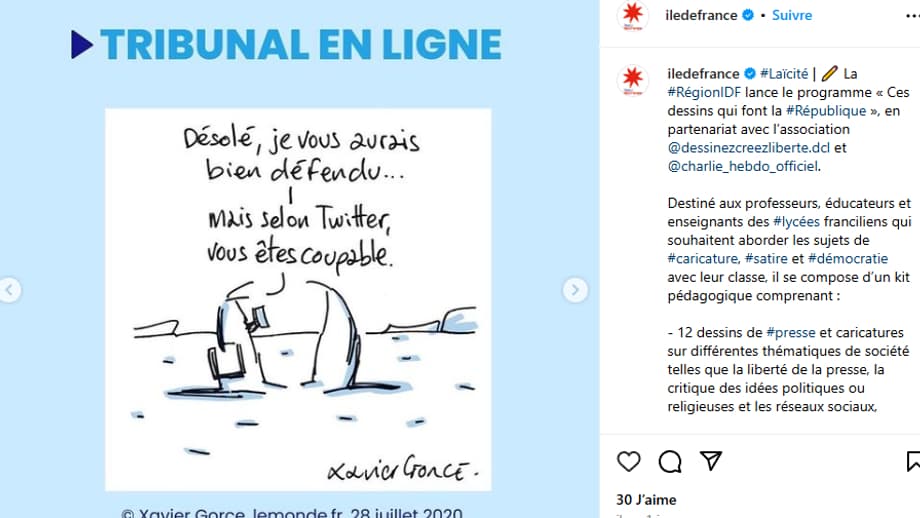The image size is (920, 518).
Task: Go to the next carousel image
Action: point(575,290)
